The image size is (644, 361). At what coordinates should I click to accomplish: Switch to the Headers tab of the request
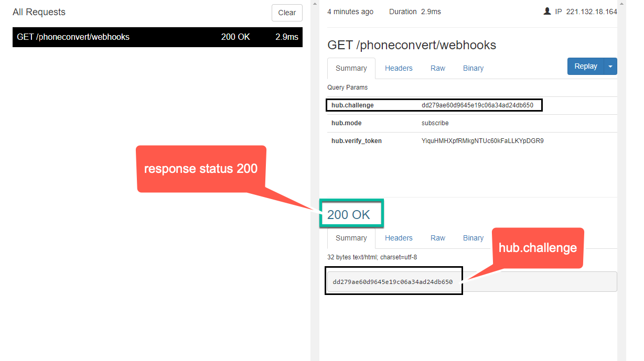tap(399, 68)
